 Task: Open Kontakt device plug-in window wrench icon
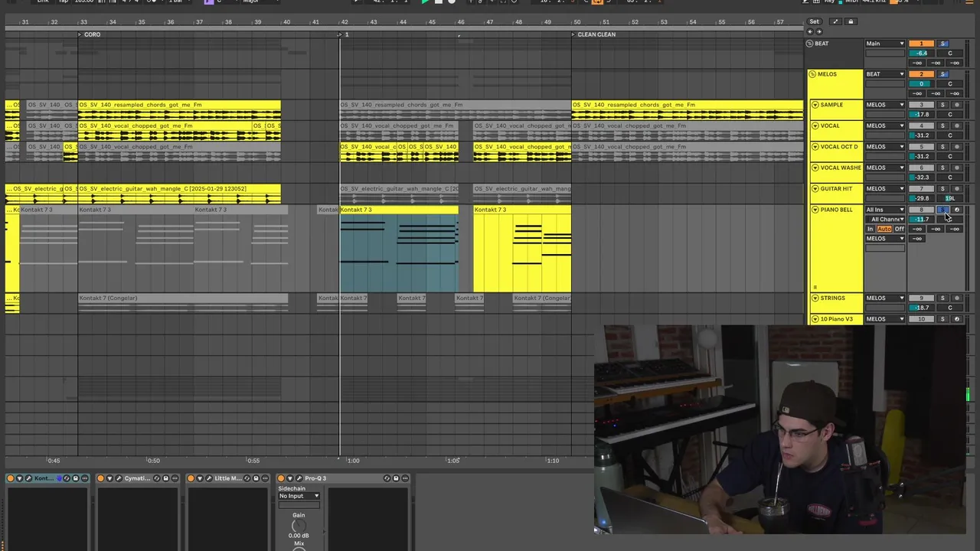click(28, 478)
